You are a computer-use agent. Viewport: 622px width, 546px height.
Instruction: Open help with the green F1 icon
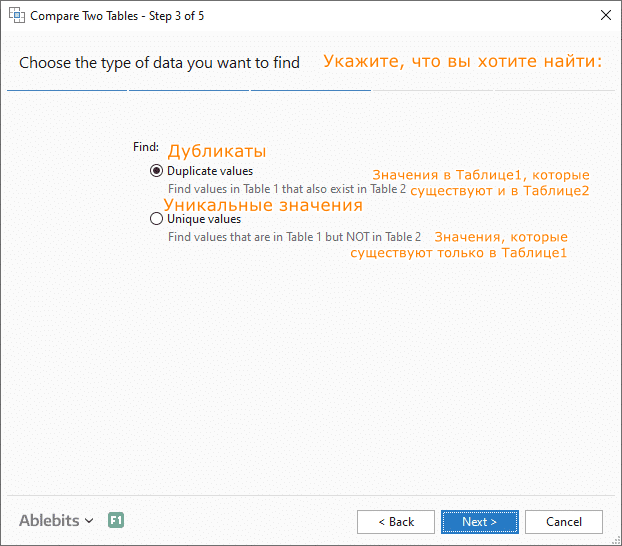[x=116, y=521]
